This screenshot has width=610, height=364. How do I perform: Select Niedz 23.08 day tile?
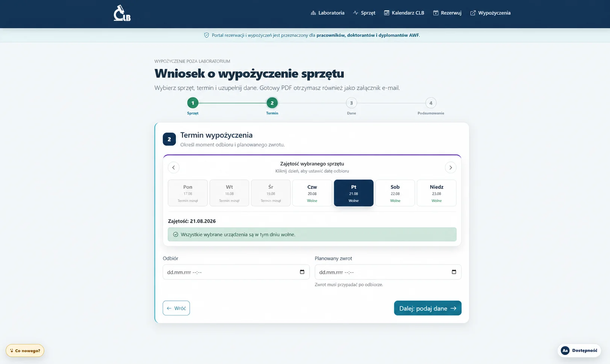point(436,193)
